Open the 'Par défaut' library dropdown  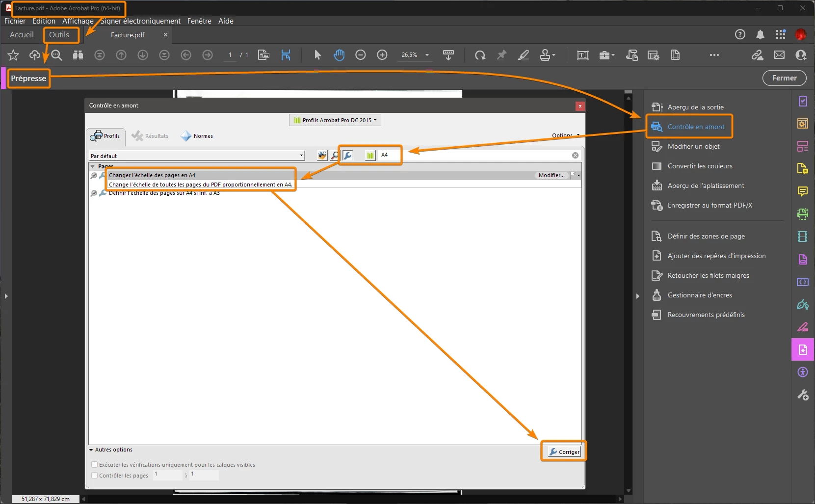[x=197, y=156]
